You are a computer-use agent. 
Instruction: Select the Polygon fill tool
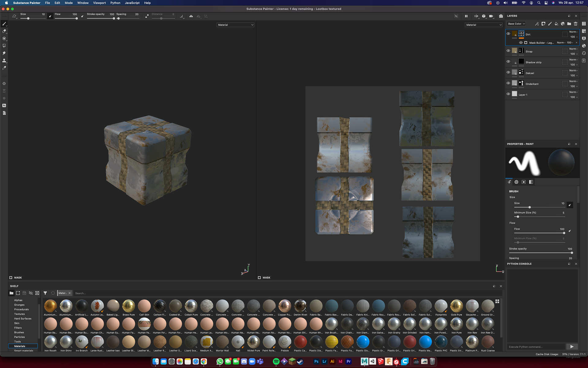[4, 46]
